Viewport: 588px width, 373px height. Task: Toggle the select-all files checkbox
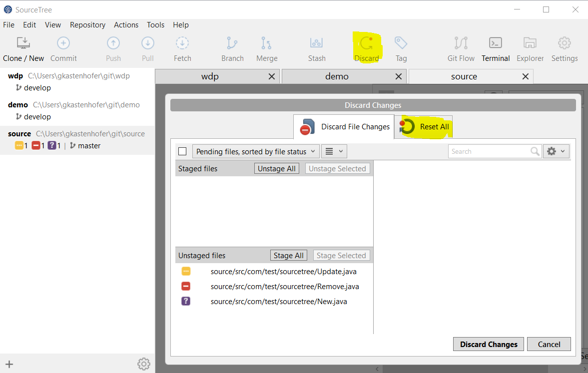click(182, 151)
